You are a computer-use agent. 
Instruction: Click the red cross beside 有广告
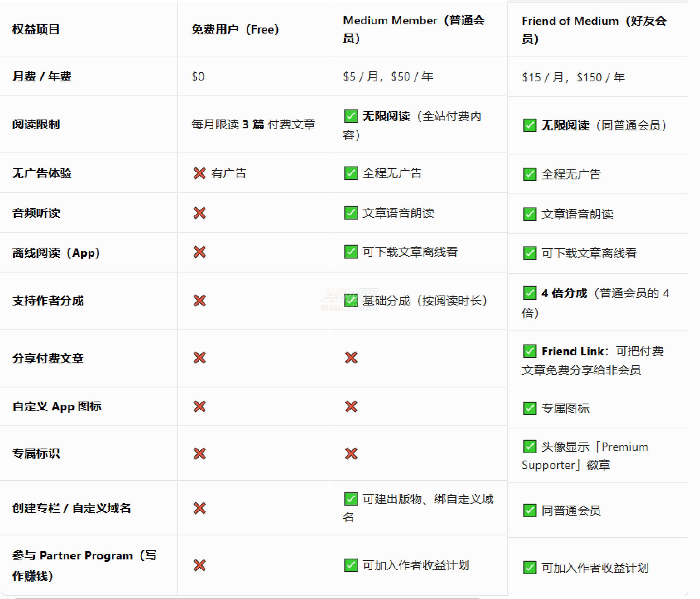click(x=200, y=173)
